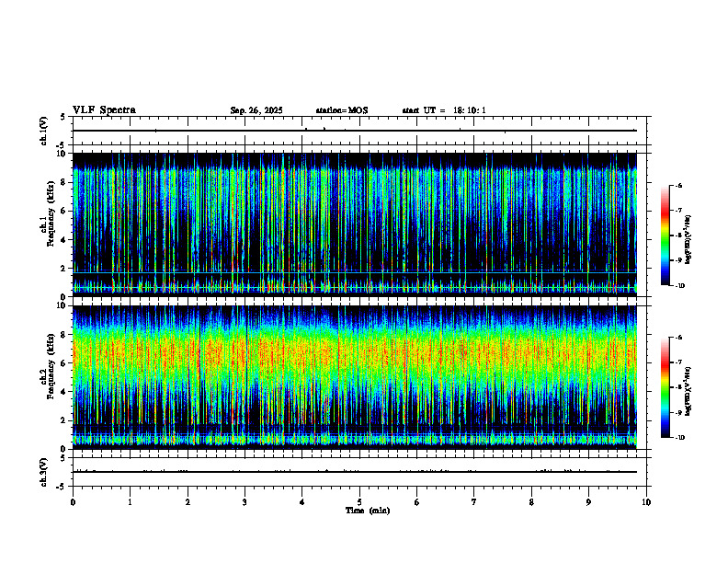Click the time axis tick label "4"

302,502
